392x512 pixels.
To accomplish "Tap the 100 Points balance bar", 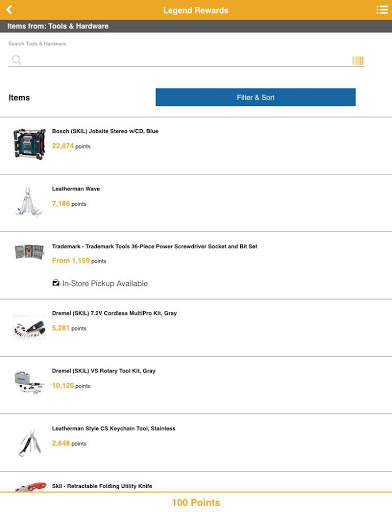I will [x=196, y=502].
